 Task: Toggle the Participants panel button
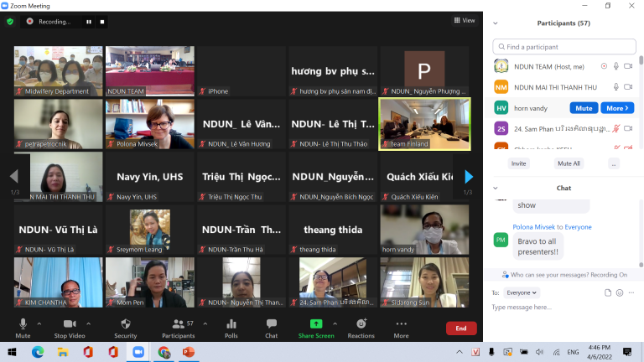(178, 327)
